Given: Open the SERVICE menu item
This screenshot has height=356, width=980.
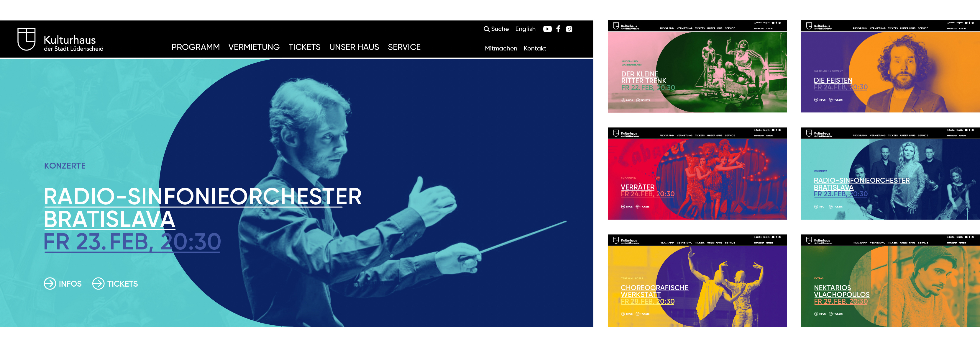Looking at the screenshot, I should (404, 47).
